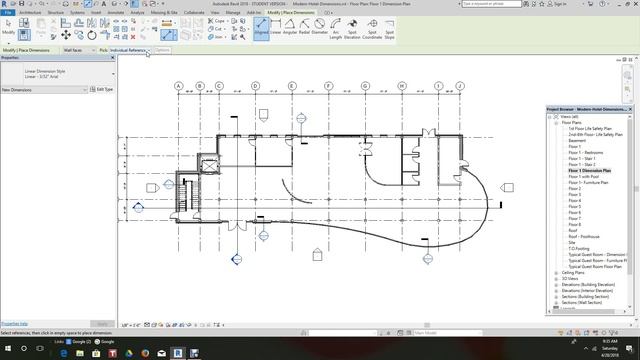Open the Massing & Site ribbon tab
The image size is (640, 360).
[164, 13]
